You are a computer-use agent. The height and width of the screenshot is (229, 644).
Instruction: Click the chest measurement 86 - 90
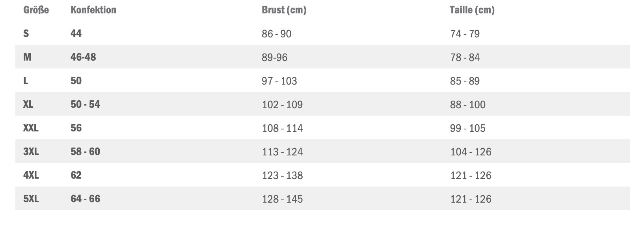click(276, 34)
